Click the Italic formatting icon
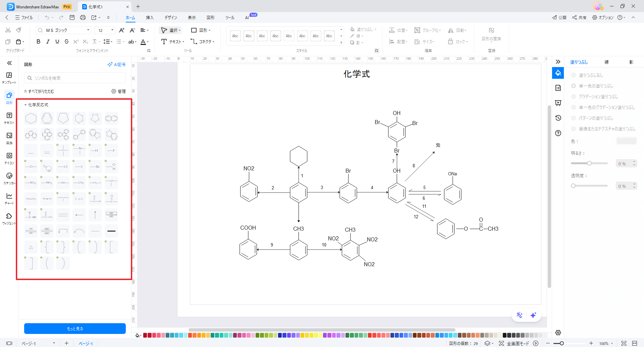 pyautogui.click(x=48, y=42)
